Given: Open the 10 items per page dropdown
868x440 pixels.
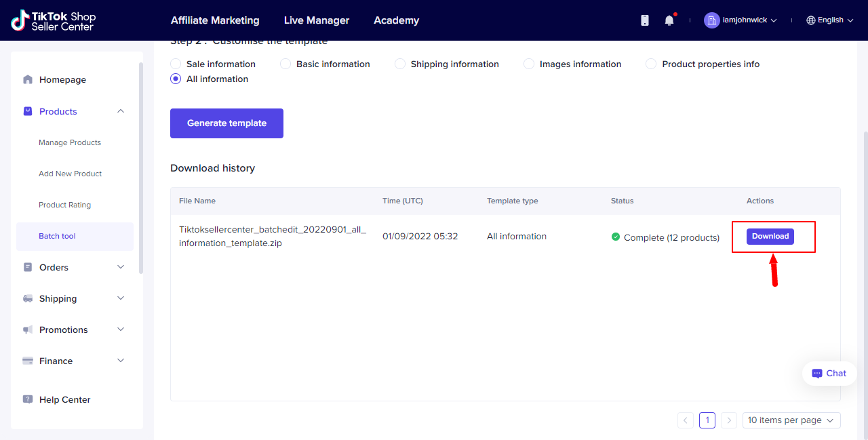Looking at the screenshot, I should 791,420.
